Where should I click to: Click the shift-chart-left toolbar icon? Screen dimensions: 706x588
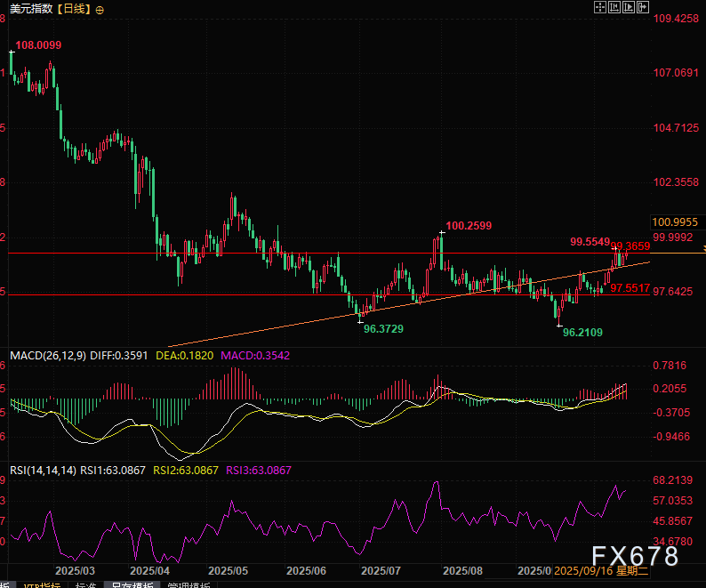(x=616, y=7)
